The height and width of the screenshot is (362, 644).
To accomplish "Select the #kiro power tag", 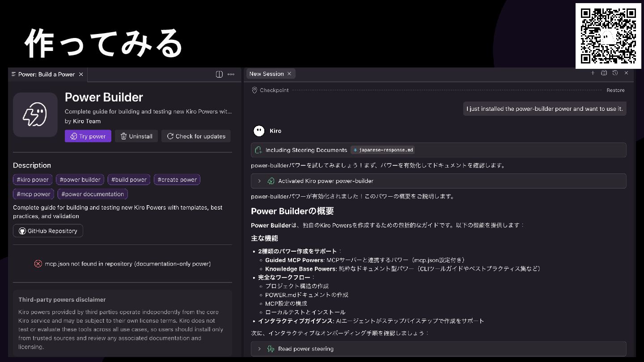I will click(33, 180).
